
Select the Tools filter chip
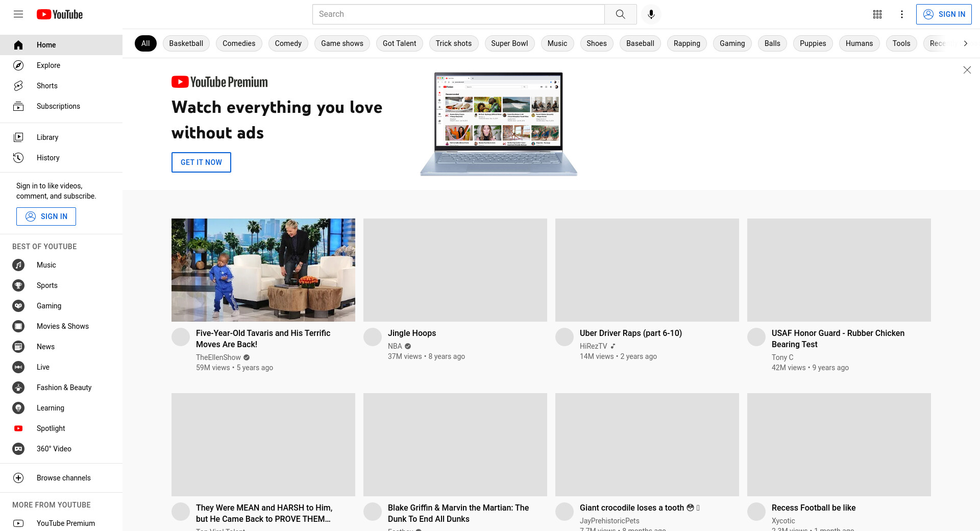coord(901,43)
